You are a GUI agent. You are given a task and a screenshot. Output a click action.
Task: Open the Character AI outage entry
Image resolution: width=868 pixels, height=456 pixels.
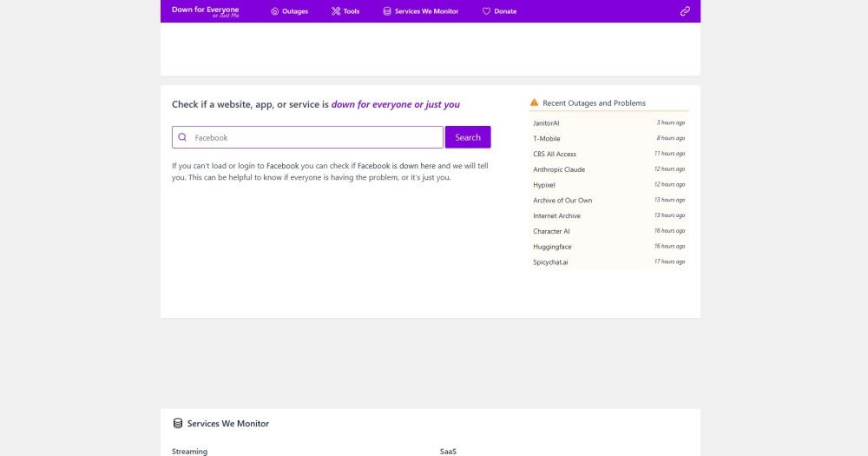pos(551,232)
